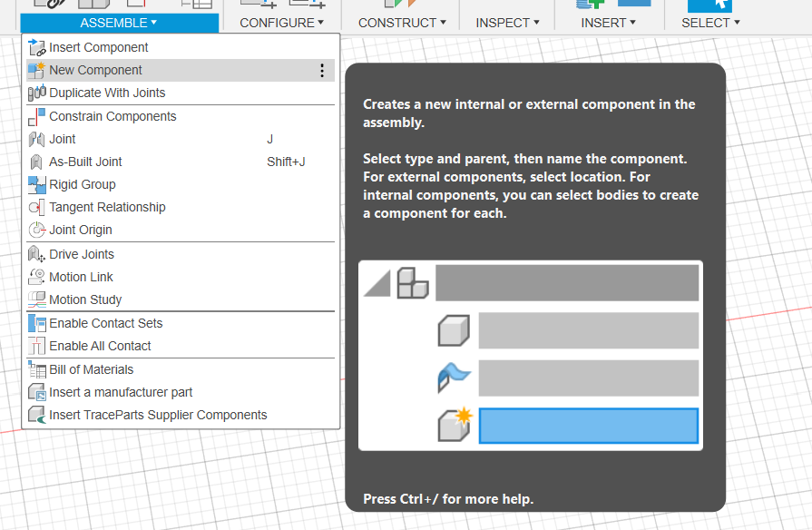Open New Component more options dots
Image resolution: width=812 pixels, height=530 pixels.
[321, 70]
